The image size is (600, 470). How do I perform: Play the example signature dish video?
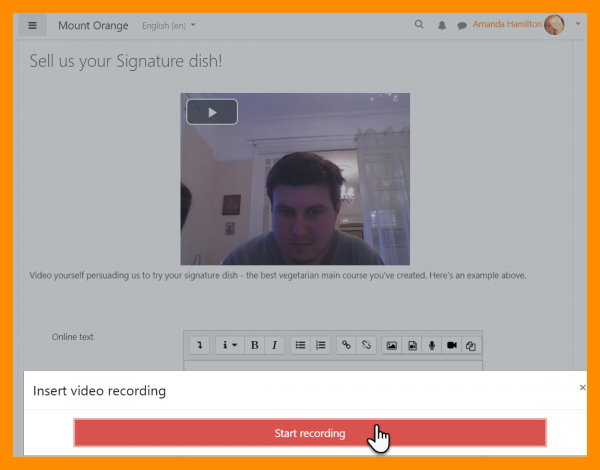(212, 113)
